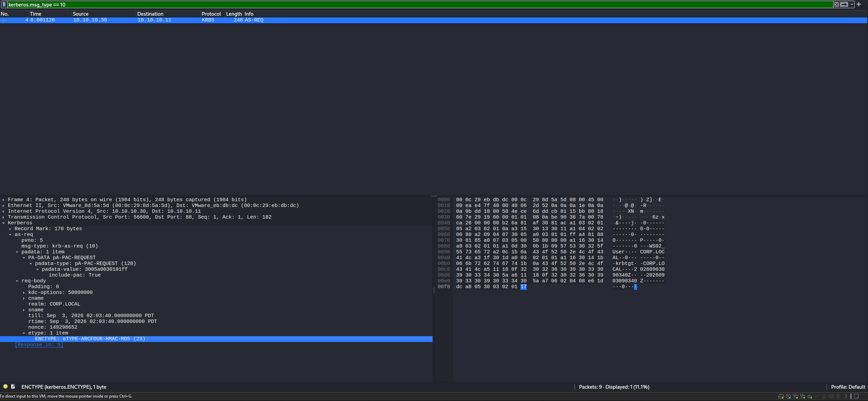Click the VM message log note icon
Viewport: 868px width, 401px height.
click(x=856, y=396)
